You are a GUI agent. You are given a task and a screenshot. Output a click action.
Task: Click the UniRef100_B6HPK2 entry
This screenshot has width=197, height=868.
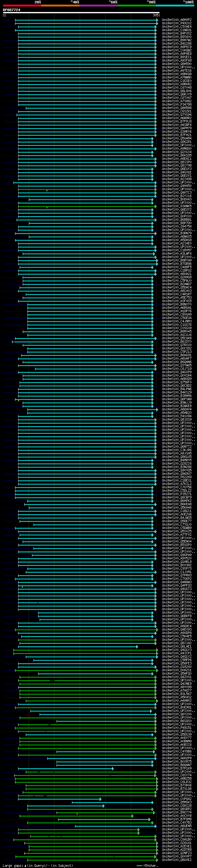coord(177,501)
